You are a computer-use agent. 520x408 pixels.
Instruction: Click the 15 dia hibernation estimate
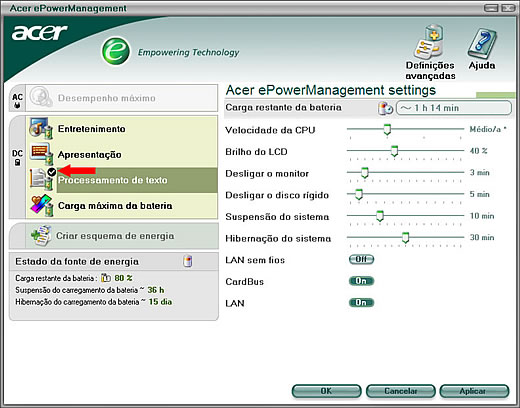click(x=160, y=302)
